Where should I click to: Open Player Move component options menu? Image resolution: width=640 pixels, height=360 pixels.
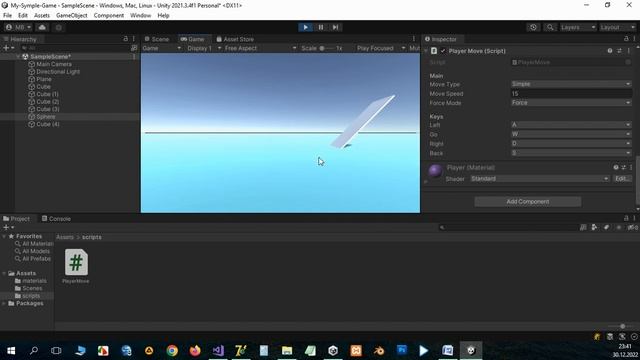click(x=629, y=51)
